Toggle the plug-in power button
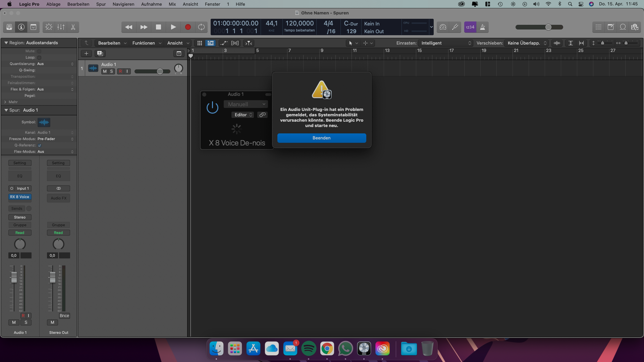644x362 pixels. pyautogui.click(x=212, y=108)
